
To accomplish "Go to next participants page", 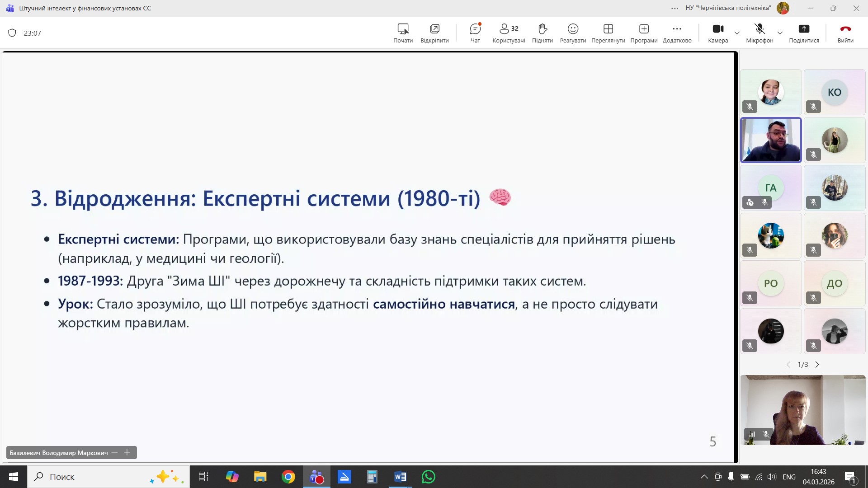I will (817, 365).
